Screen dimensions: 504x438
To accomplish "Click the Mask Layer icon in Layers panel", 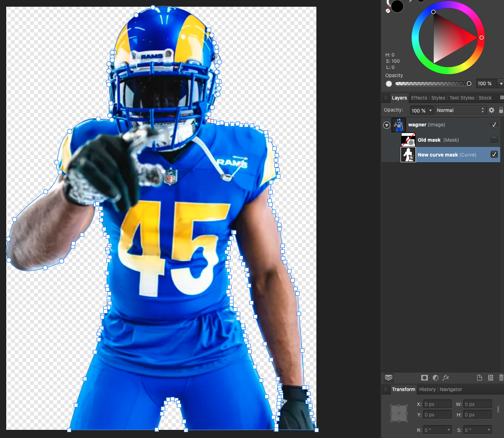I will (x=424, y=378).
